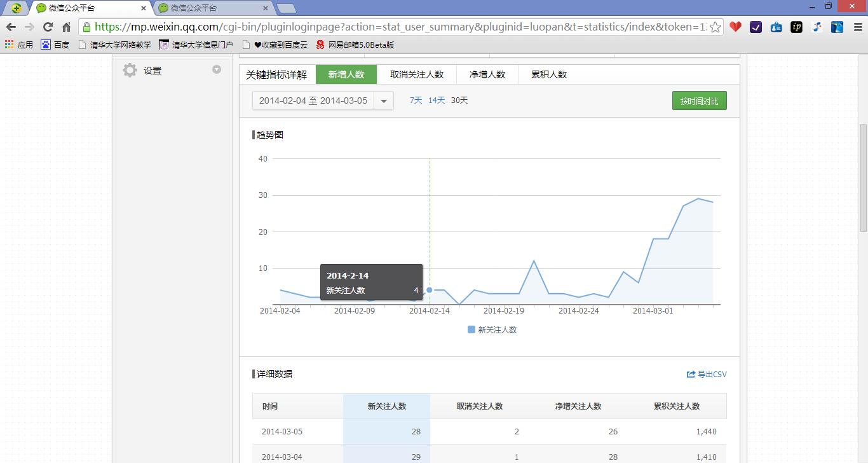This screenshot has height=463, width=868.
Task: Select the 30天 time range option
Action: click(458, 100)
